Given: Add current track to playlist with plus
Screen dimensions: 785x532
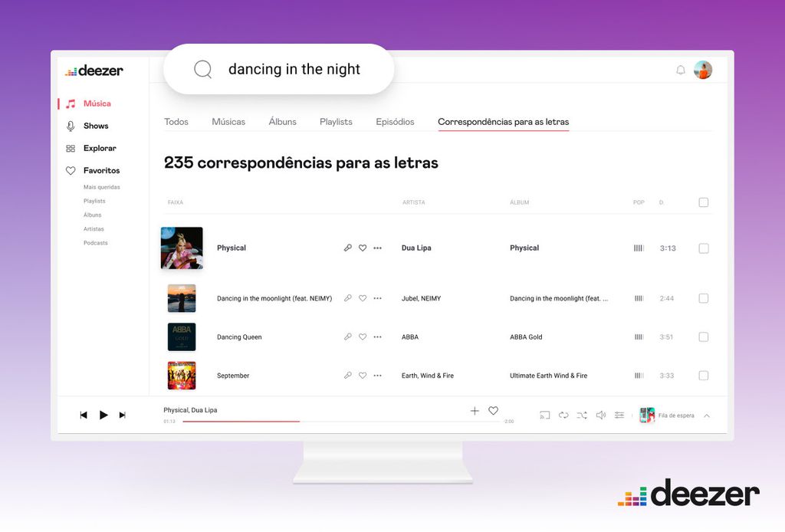Looking at the screenshot, I should (x=475, y=411).
